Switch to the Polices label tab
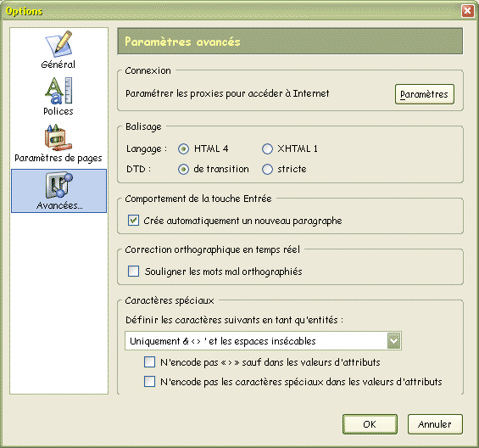This screenshot has height=448, width=479. tap(58, 111)
